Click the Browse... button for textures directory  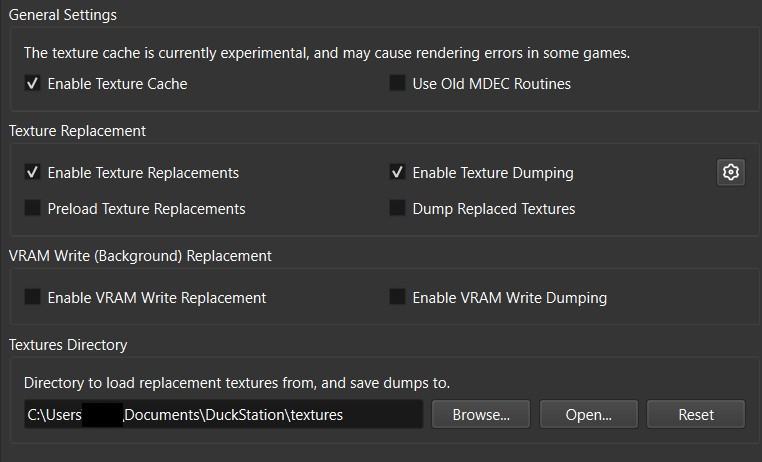coord(481,414)
